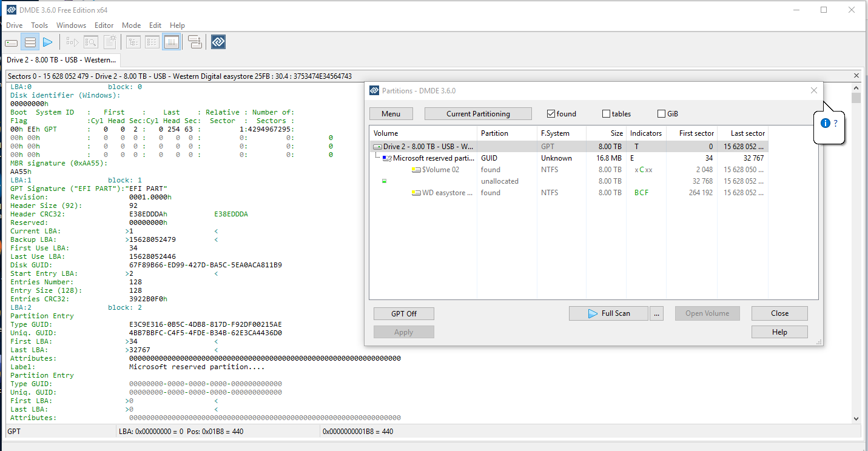The width and height of the screenshot is (868, 451).
Task: Click the Full Scan button
Action: tap(608, 313)
